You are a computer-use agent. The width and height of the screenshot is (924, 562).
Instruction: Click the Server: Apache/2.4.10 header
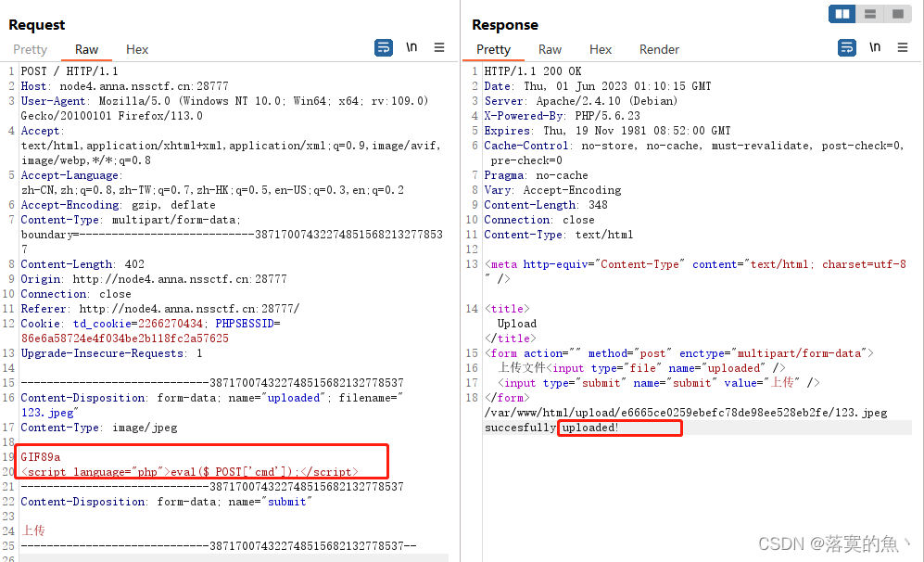[x=580, y=101]
